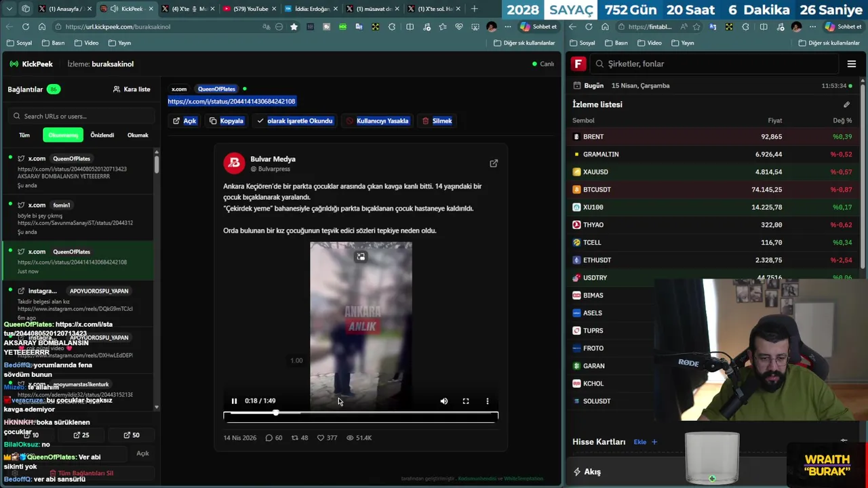Open video fullscreen mode
Image resolution: width=868 pixels, height=488 pixels.
click(466, 401)
